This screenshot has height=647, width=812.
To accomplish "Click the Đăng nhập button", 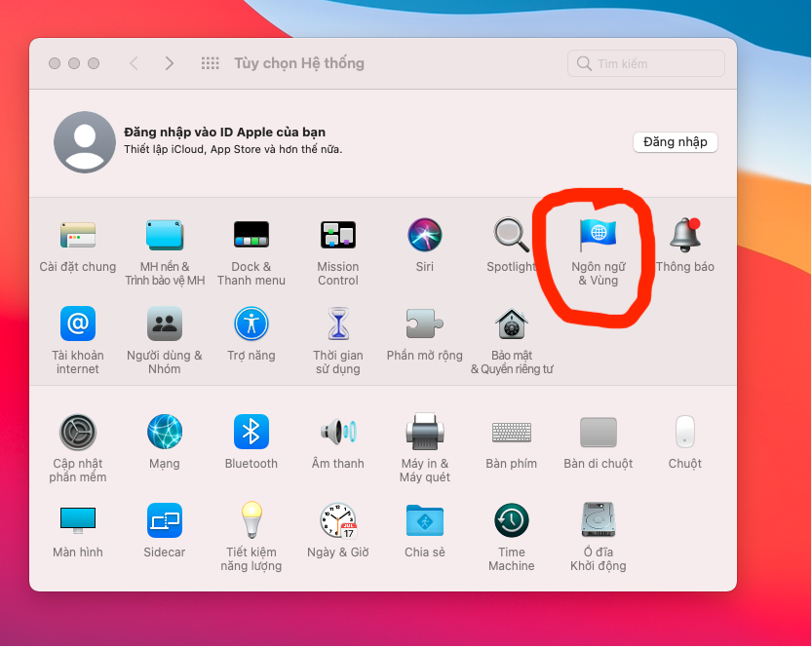I will pos(675,142).
